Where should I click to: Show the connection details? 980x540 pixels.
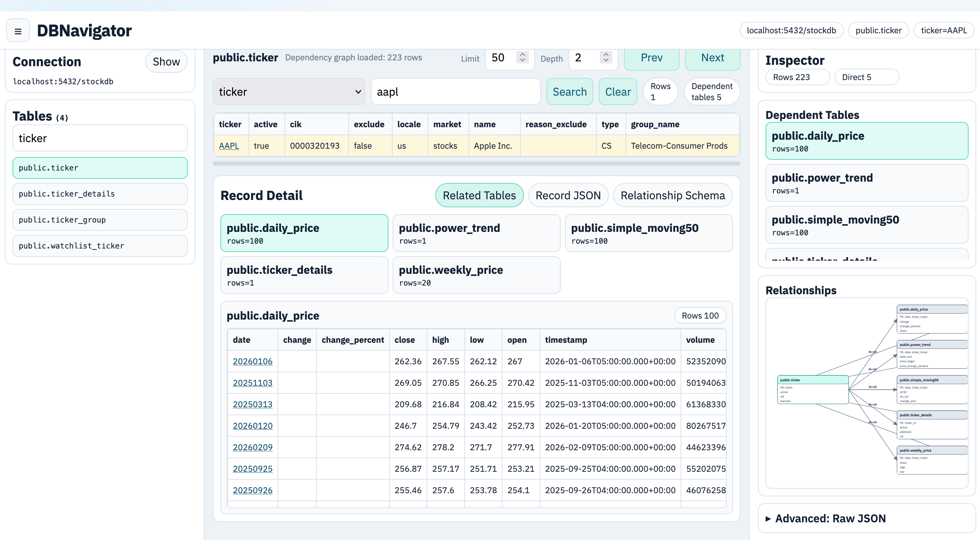(166, 61)
